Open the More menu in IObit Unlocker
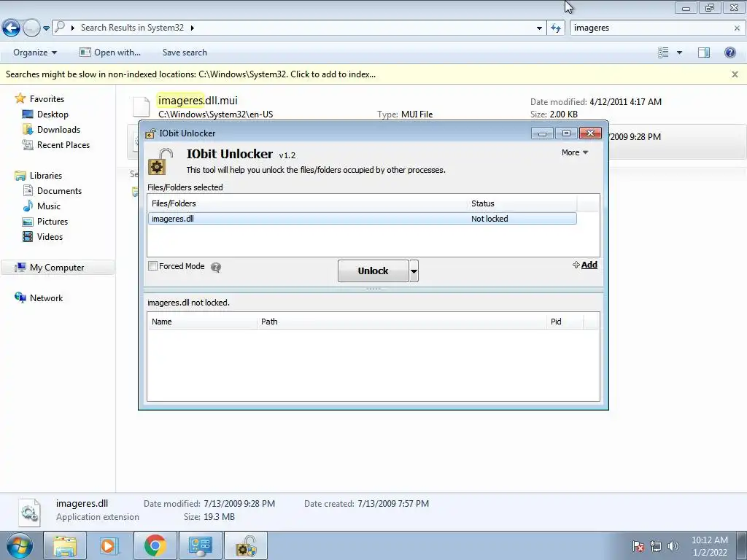Screen dimensions: 747x560 pyautogui.click(x=575, y=152)
